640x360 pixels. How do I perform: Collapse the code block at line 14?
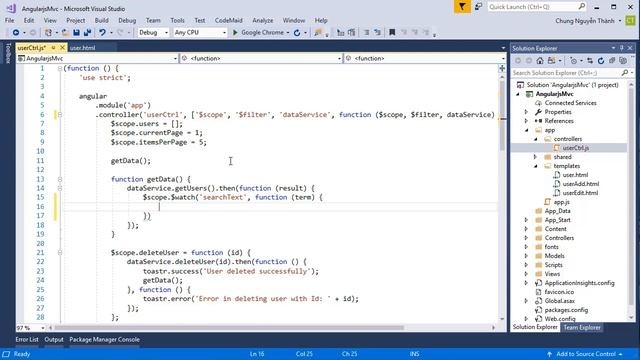pos(60,189)
